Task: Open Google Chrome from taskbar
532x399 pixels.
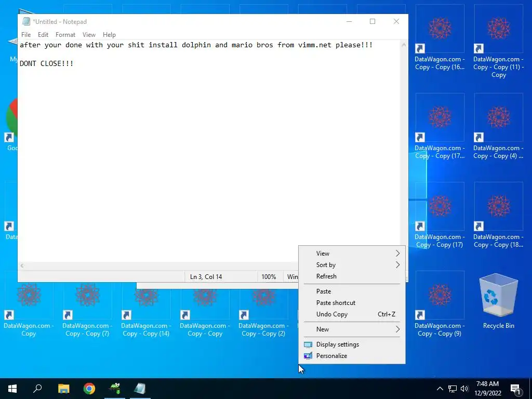Action: pyautogui.click(x=89, y=389)
